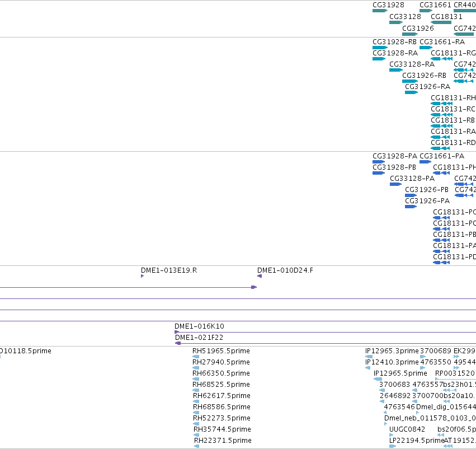Select EST RH22371.5prime

[x=197, y=447]
